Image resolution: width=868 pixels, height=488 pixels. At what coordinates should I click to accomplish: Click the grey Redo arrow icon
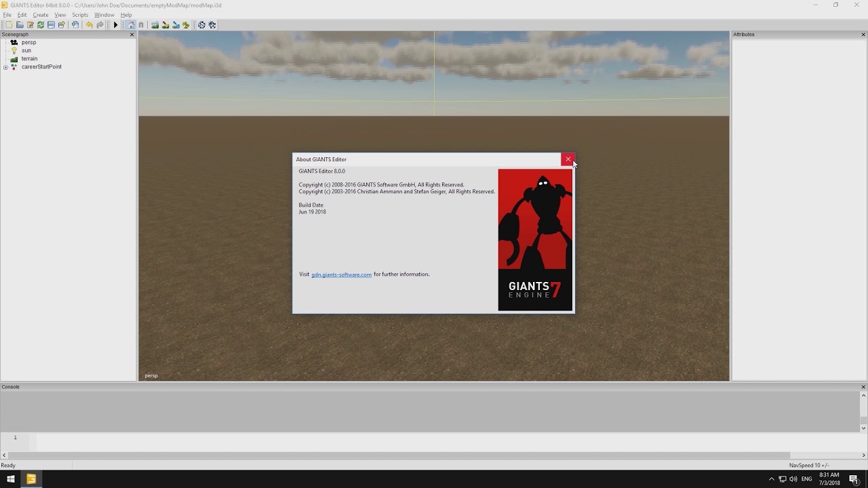tap(100, 25)
